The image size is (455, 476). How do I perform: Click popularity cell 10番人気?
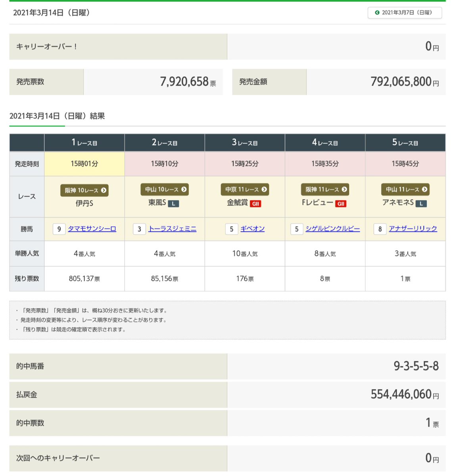click(245, 253)
